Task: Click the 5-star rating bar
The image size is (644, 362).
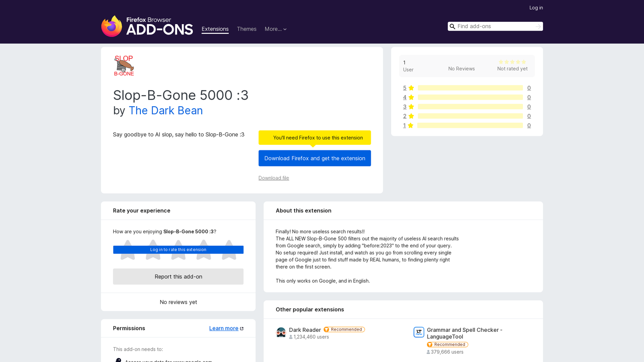Action: (x=470, y=88)
